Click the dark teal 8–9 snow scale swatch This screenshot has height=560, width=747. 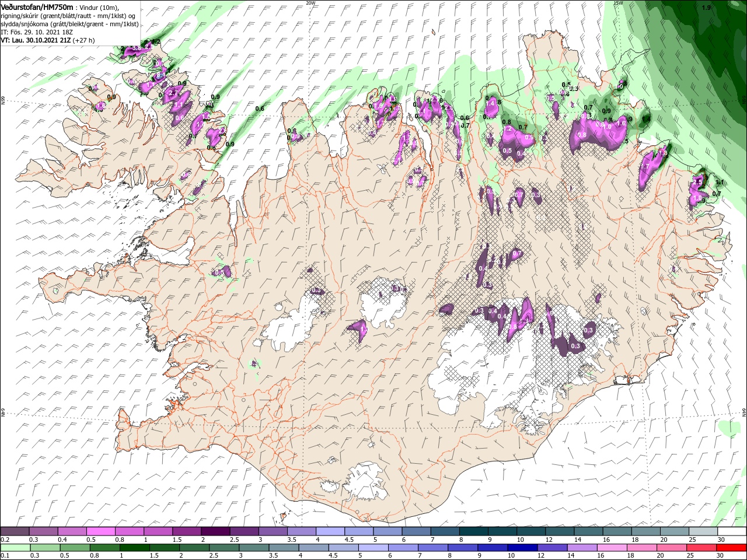pos(475,531)
